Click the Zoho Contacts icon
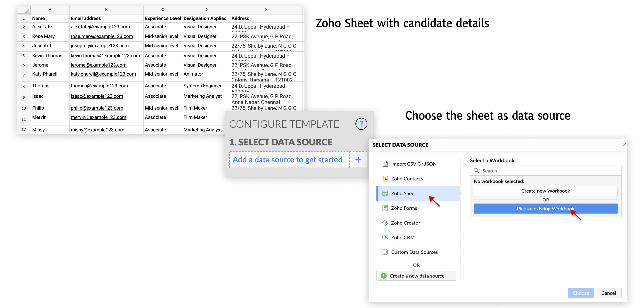Image resolution: width=644 pixels, height=308 pixels. (385, 179)
